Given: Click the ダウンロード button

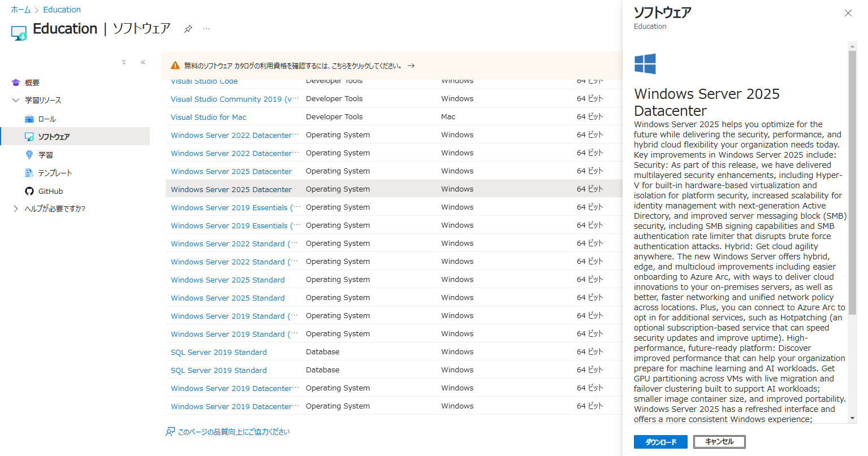Looking at the screenshot, I should (x=660, y=442).
